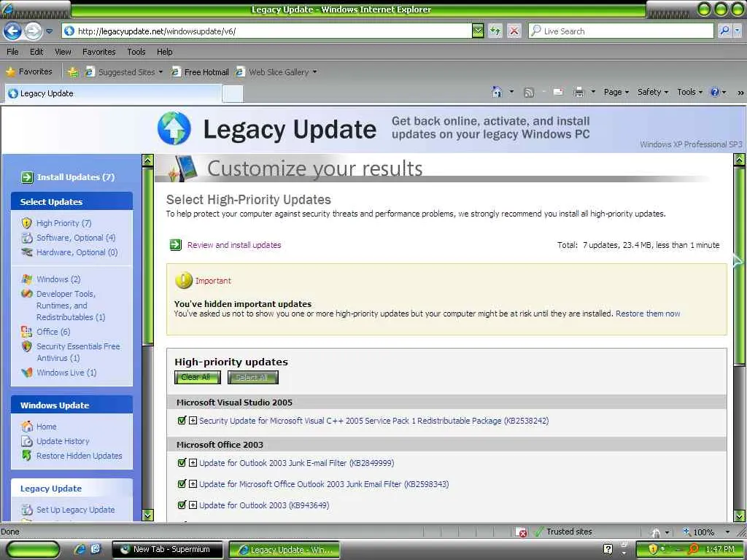Open the File menu

tap(13, 52)
